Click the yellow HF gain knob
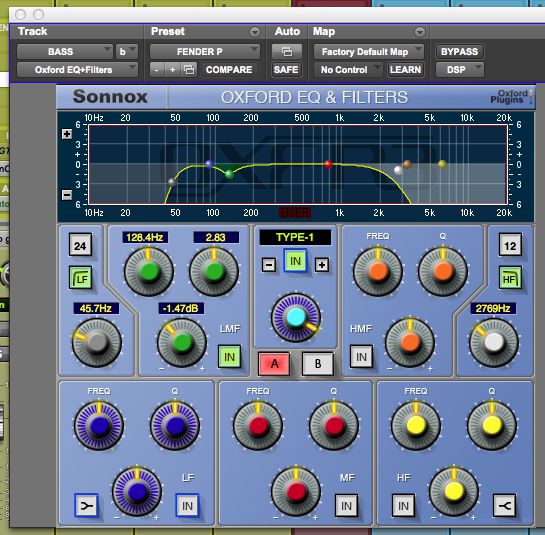This screenshot has height=535, width=545. click(x=454, y=492)
